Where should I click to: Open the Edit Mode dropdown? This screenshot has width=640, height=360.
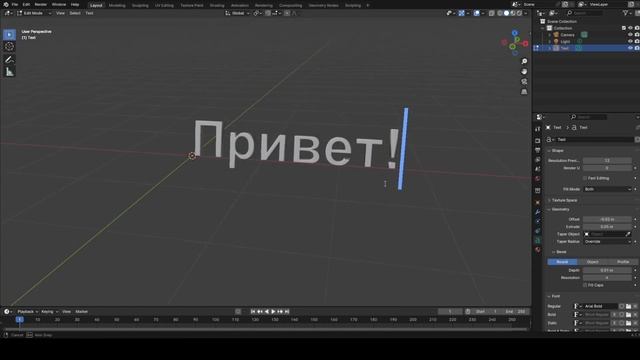(34, 13)
